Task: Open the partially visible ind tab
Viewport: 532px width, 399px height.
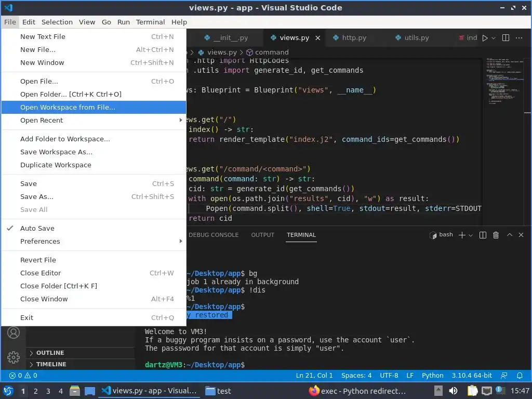Action: coord(468,37)
